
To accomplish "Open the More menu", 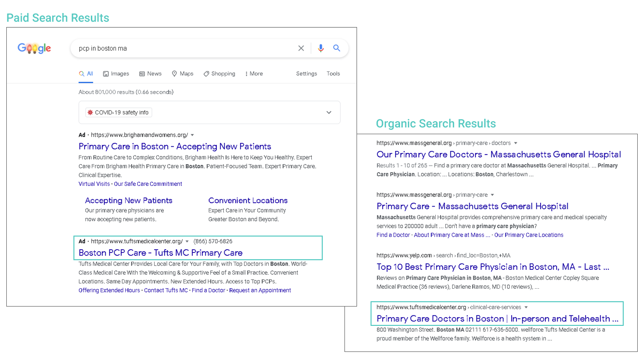I will [x=254, y=74].
